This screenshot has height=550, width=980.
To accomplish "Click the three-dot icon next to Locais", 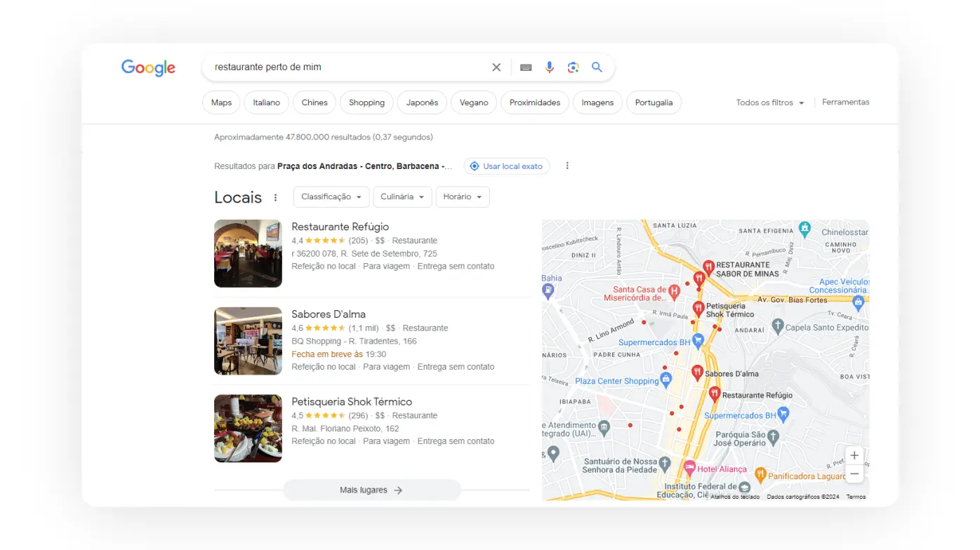I will [275, 197].
